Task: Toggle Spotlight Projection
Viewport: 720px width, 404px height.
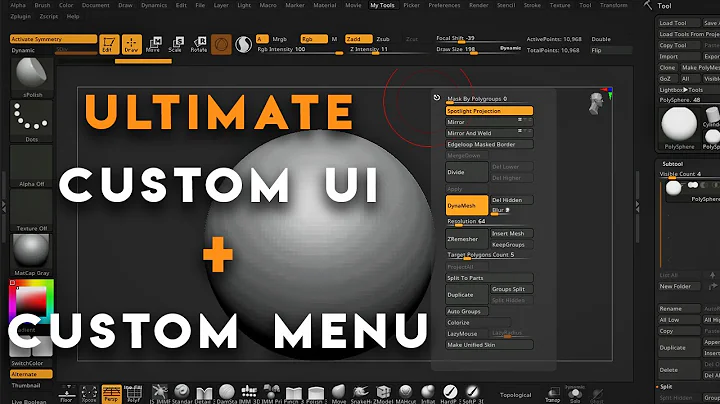Action: click(x=489, y=111)
